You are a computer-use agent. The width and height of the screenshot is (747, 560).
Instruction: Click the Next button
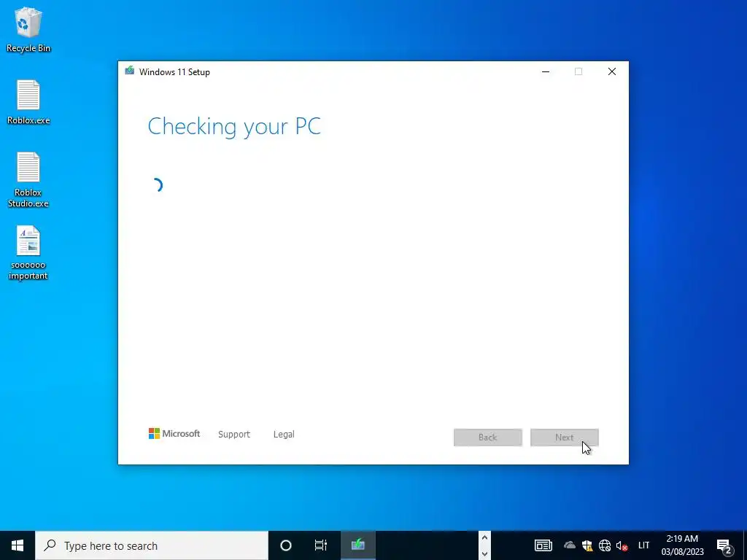point(565,437)
